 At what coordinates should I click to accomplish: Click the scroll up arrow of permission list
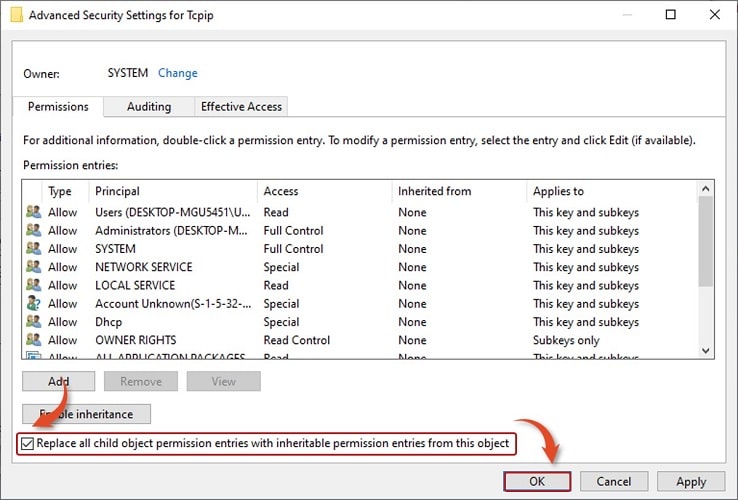pyautogui.click(x=706, y=189)
